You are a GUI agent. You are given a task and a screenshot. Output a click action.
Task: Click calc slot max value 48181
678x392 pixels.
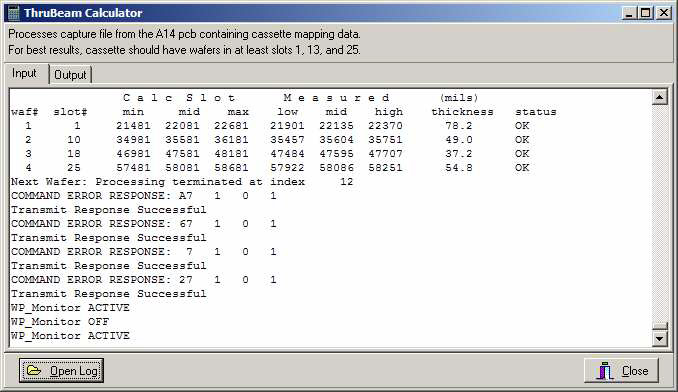coord(231,153)
